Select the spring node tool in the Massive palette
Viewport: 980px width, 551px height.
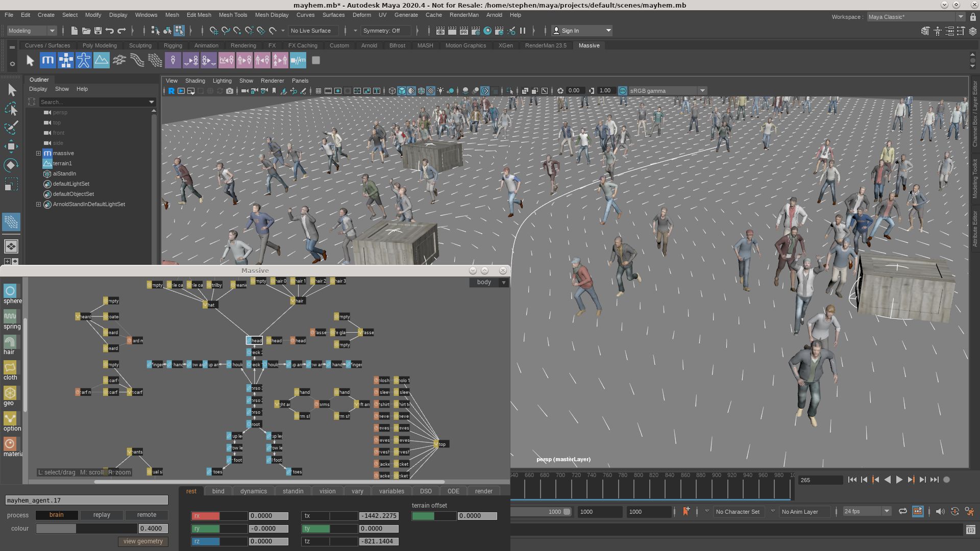(x=10, y=317)
